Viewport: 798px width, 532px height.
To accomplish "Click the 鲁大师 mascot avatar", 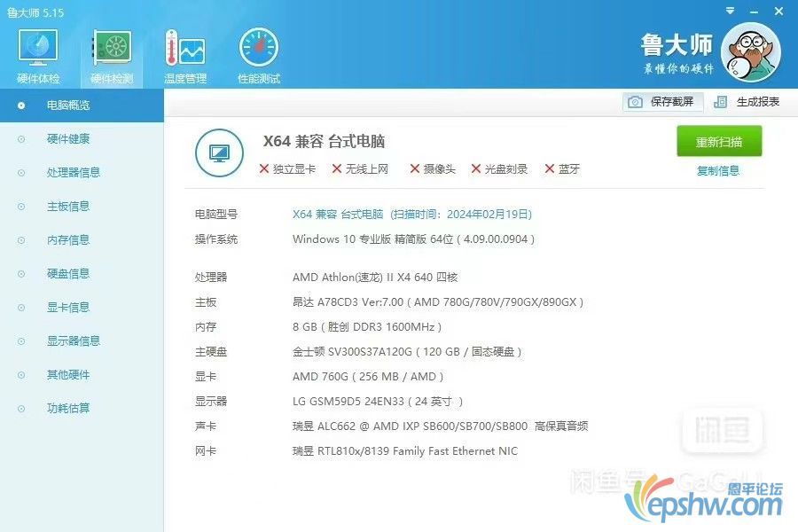I will pos(751,52).
